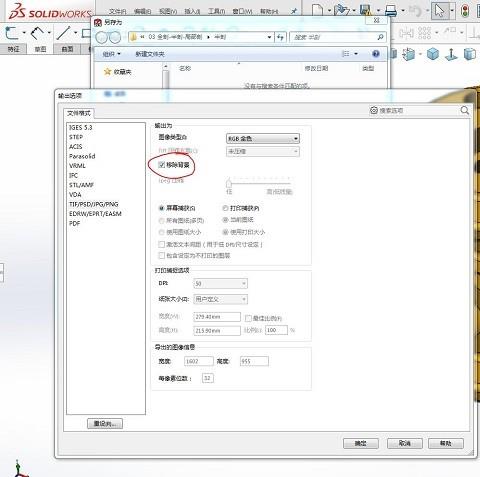Click the search magnifier in options dialog
480x477 pixels.
464,110
